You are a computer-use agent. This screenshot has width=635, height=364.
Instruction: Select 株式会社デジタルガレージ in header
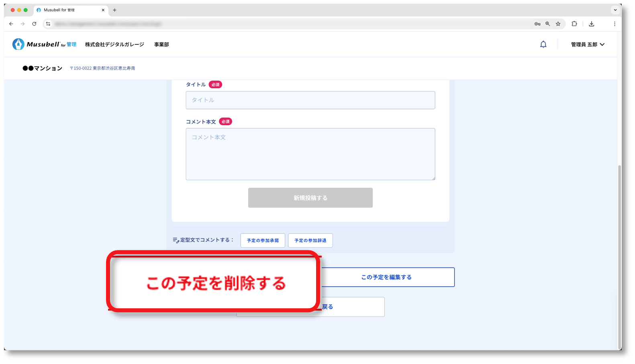click(114, 45)
